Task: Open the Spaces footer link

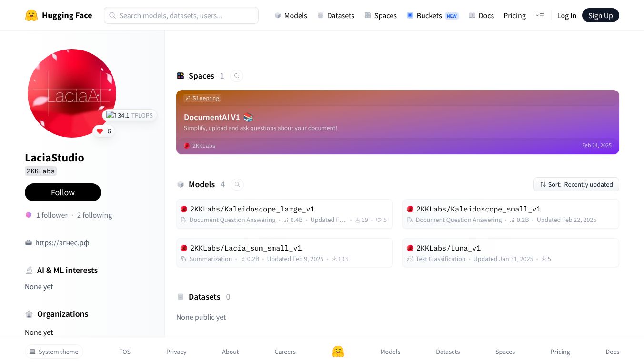Action: [x=505, y=352]
